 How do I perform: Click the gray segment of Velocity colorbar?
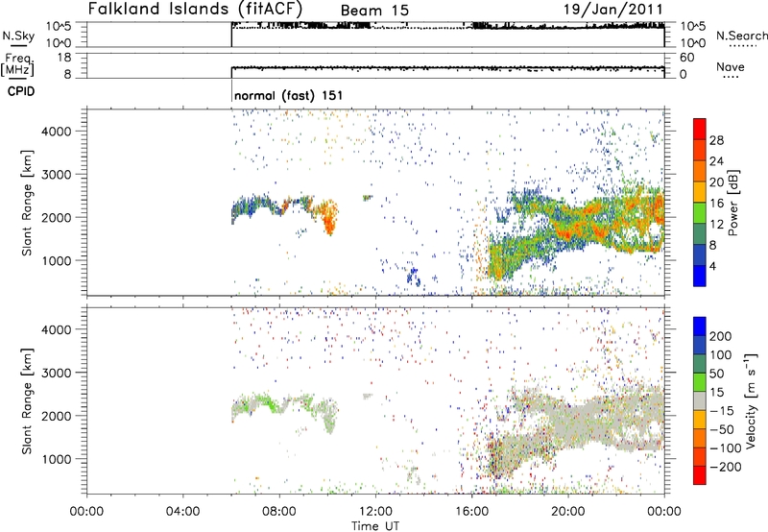(x=700, y=400)
